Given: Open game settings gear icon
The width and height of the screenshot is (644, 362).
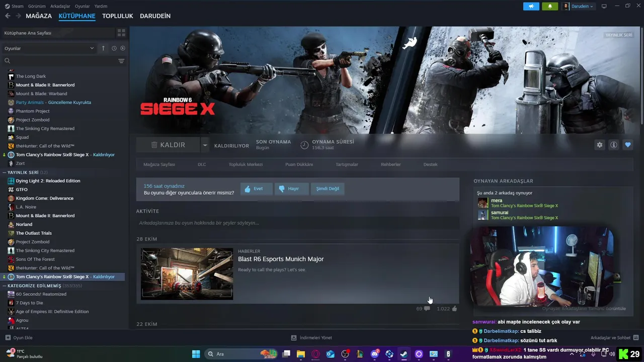Looking at the screenshot, I should point(600,145).
